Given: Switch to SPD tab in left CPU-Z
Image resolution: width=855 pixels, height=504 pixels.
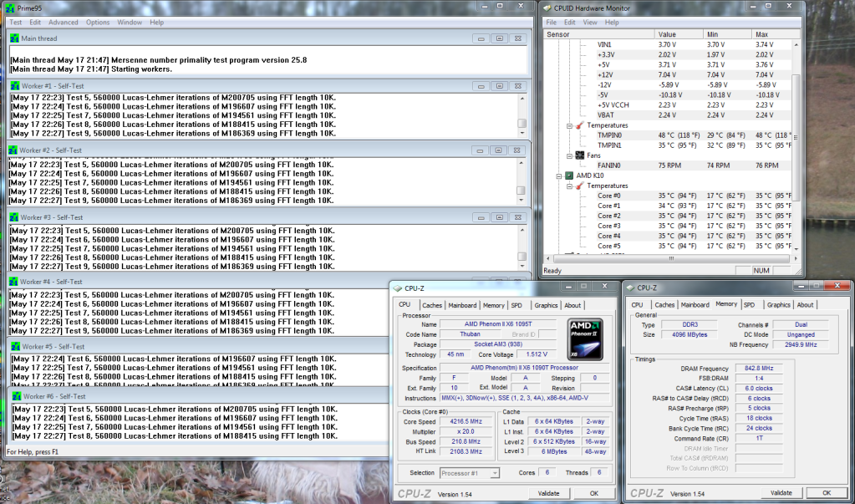Looking at the screenshot, I should click(x=517, y=305).
